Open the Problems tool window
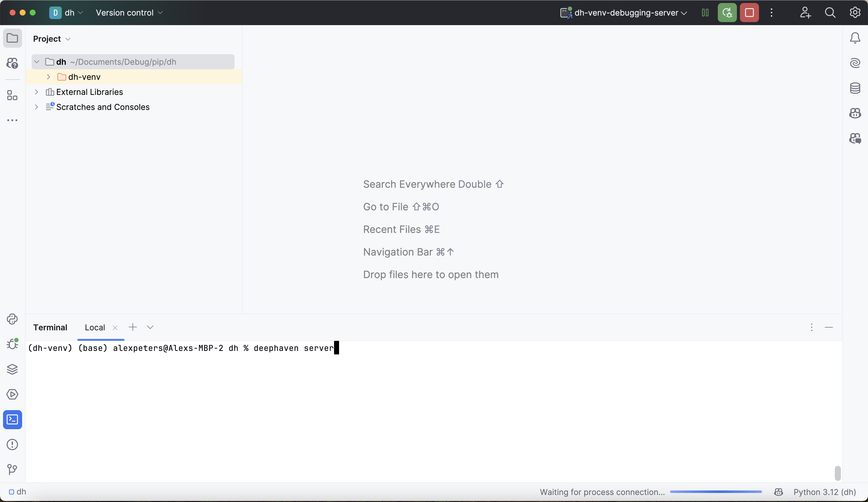868x502 pixels. point(12,445)
